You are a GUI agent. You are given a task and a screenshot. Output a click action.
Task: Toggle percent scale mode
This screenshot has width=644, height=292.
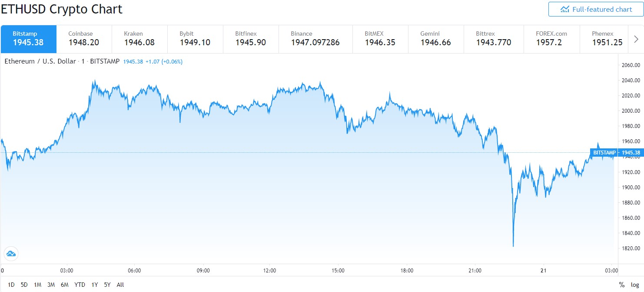click(x=622, y=285)
